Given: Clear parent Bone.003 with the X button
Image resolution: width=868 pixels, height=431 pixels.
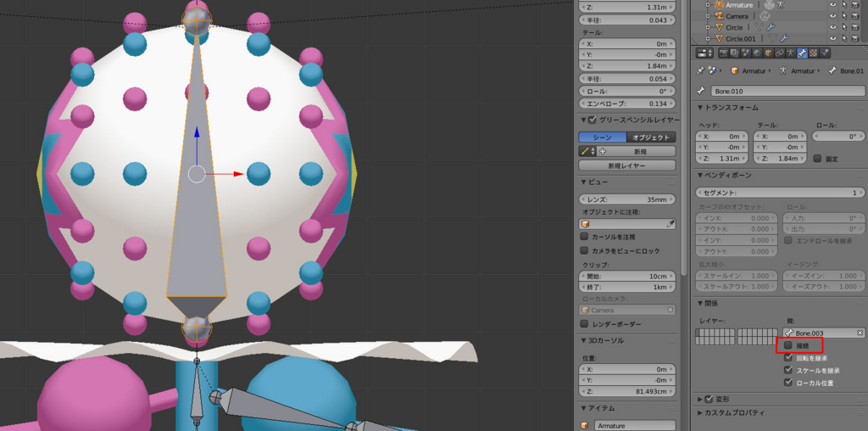Looking at the screenshot, I should pyautogui.click(x=860, y=333).
